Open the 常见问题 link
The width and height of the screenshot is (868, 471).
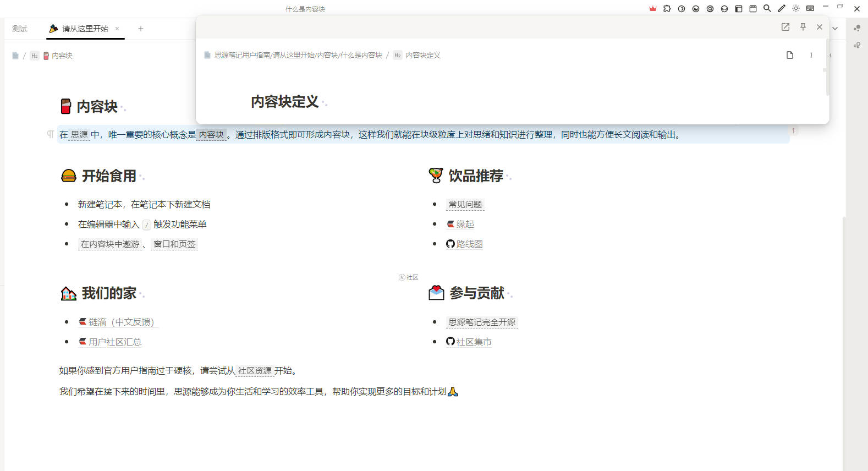pyautogui.click(x=465, y=204)
